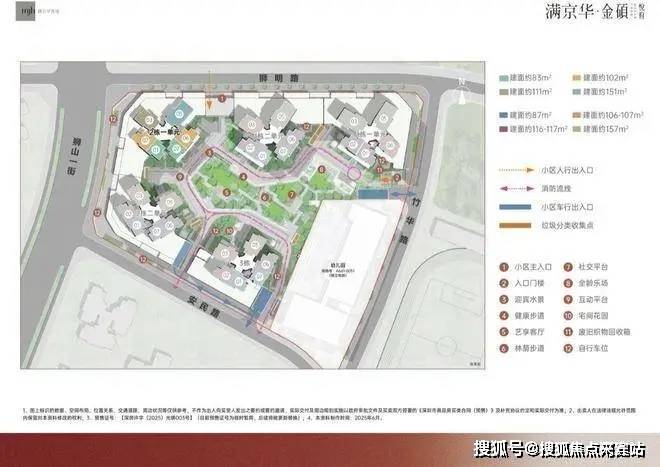660x467 pixels.
Task: Click the blue vehicle entrance bar near 竹华路
Action: [373, 194]
